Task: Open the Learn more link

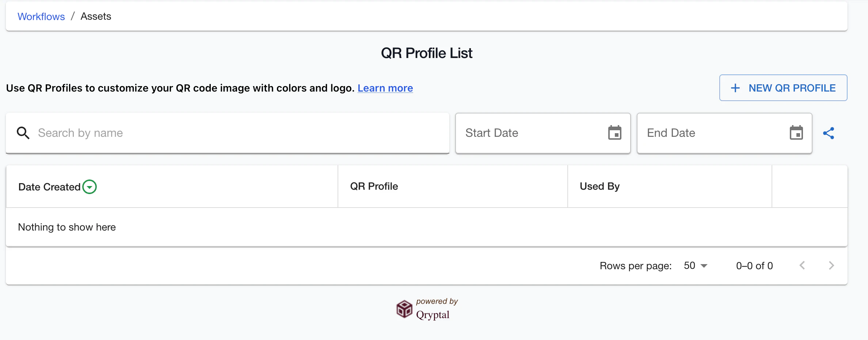Action: pos(385,88)
